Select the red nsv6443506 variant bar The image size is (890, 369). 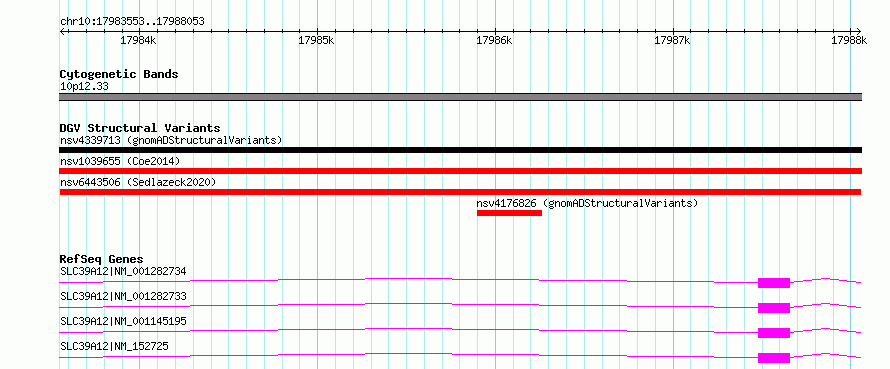(x=460, y=192)
